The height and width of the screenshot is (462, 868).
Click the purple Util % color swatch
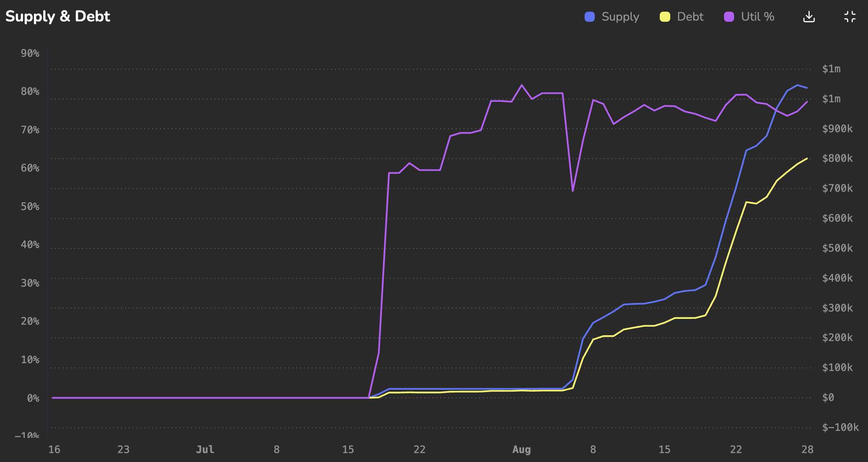(729, 17)
